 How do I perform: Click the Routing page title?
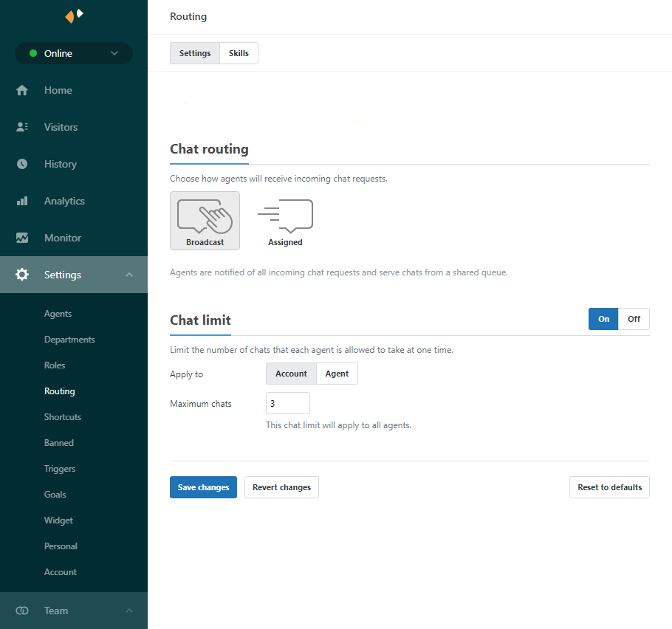click(188, 17)
